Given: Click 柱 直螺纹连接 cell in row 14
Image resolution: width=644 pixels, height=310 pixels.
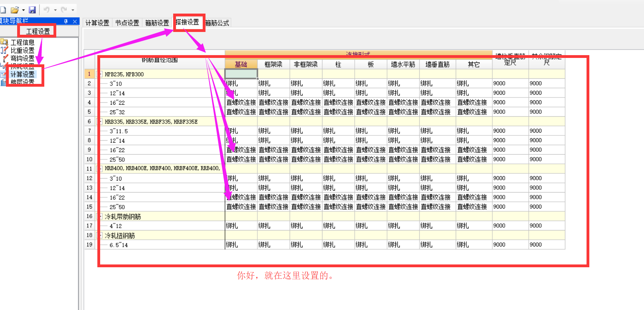Looking at the screenshot, I should (x=338, y=197).
